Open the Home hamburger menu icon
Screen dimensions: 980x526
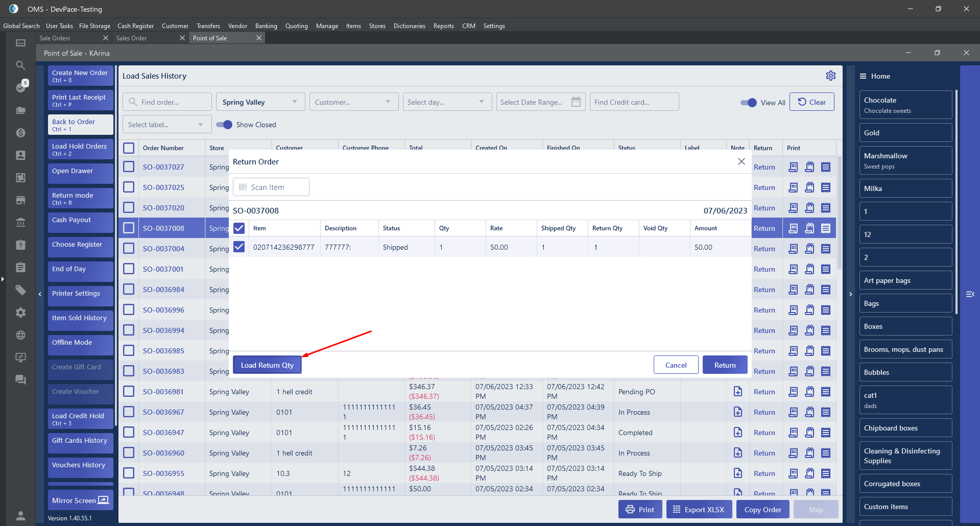pyautogui.click(x=863, y=76)
